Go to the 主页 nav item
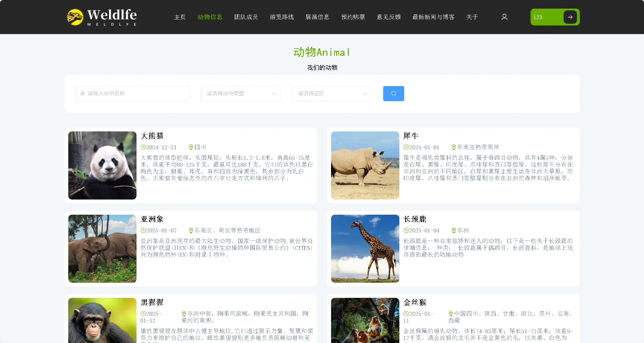 point(180,17)
